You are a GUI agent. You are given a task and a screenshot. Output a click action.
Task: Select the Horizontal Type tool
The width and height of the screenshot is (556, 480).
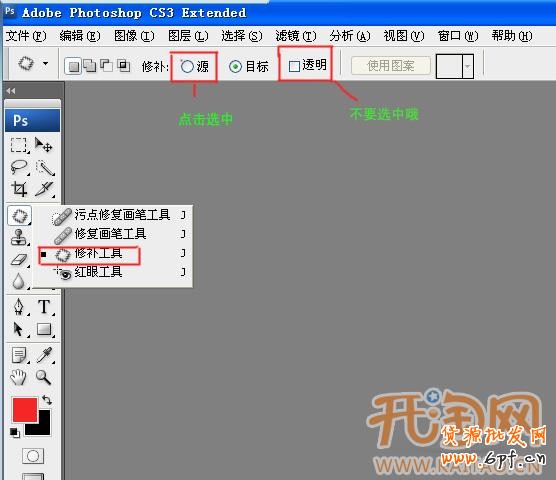pyautogui.click(x=44, y=307)
